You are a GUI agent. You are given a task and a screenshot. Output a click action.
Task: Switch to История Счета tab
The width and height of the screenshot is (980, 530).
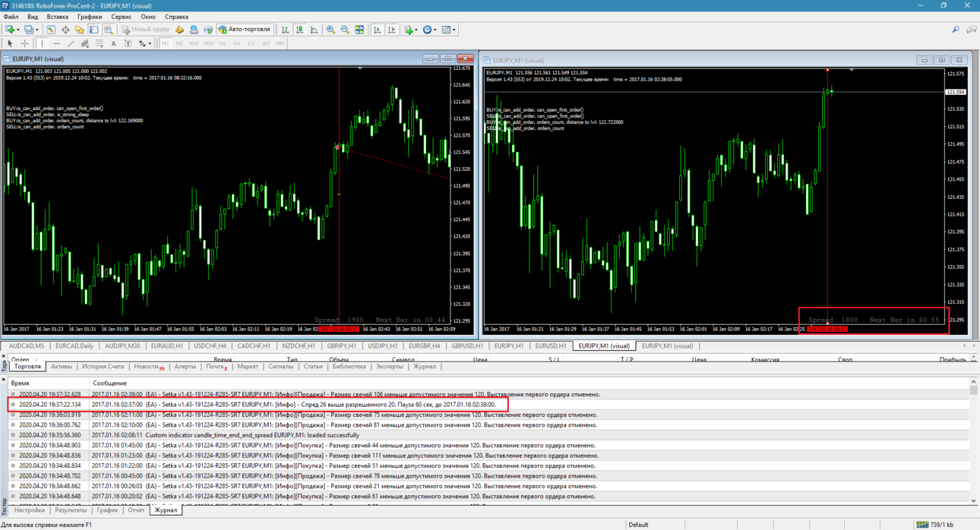103,367
